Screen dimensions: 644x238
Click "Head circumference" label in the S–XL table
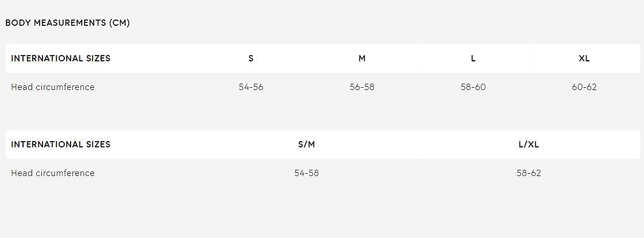[x=53, y=87]
